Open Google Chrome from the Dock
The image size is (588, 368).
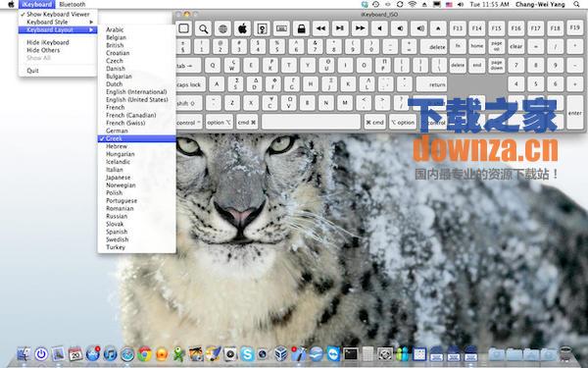[x=145, y=353]
